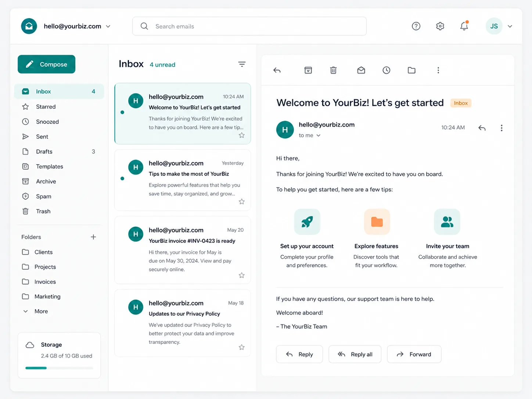Click the Invite your team people icon
This screenshot has height=399, width=532.
tap(447, 222)
